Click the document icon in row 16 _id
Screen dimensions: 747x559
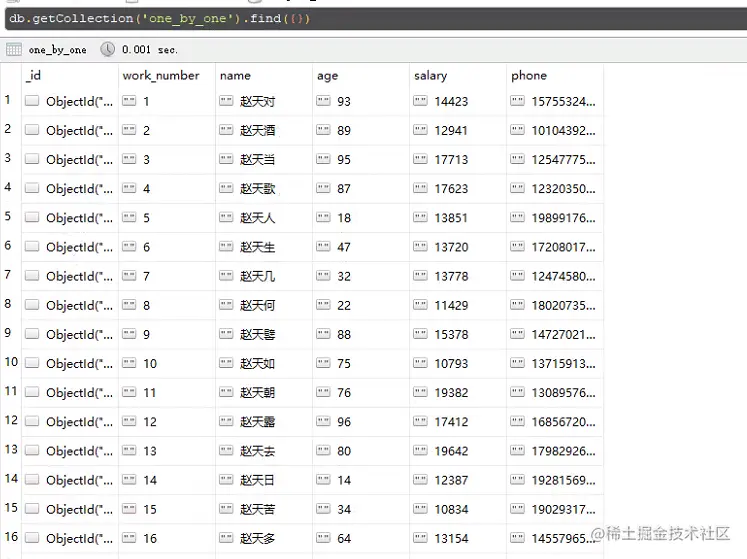(32, 538)
